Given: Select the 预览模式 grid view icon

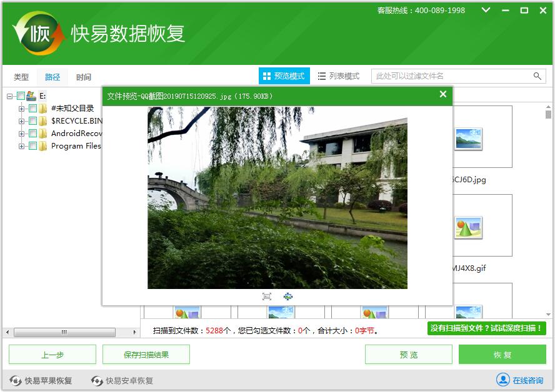Looking at the screenshot, I should tap(268, 76).
